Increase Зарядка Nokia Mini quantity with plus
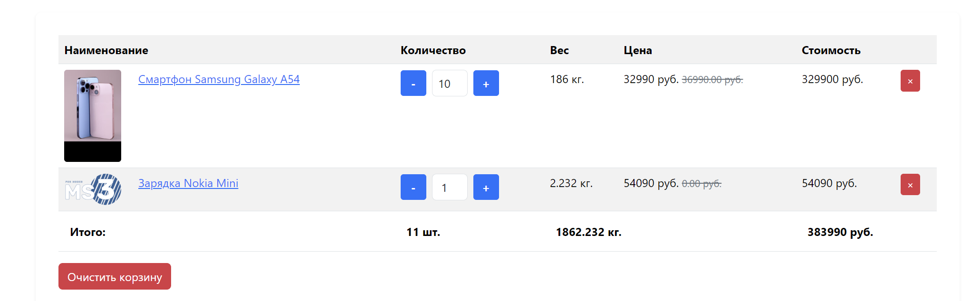 pos(486,187)
